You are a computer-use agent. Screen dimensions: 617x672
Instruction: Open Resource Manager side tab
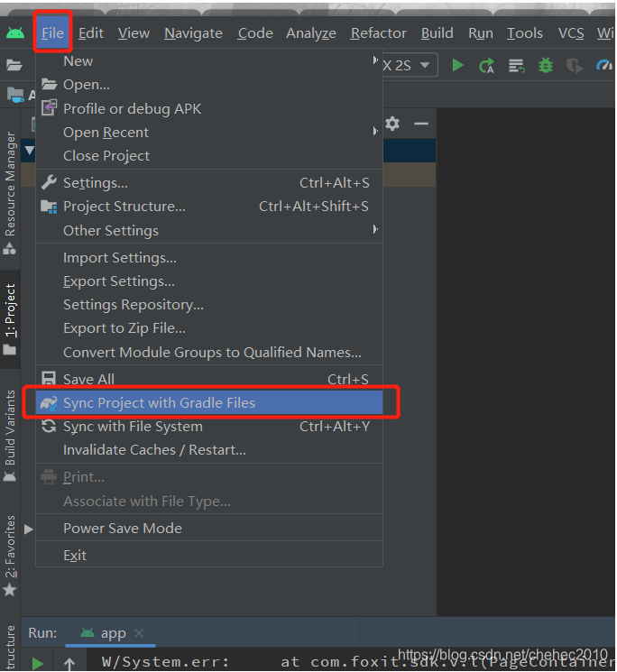coord(10,193)
